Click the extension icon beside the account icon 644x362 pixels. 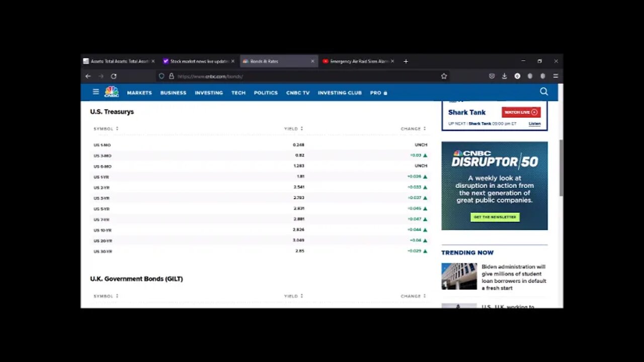[530, 76]
